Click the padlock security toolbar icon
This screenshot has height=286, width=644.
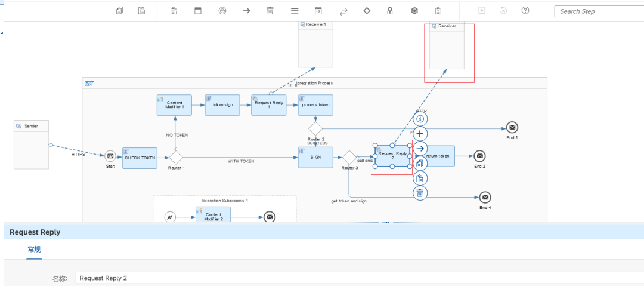click(x=390, y=11)
